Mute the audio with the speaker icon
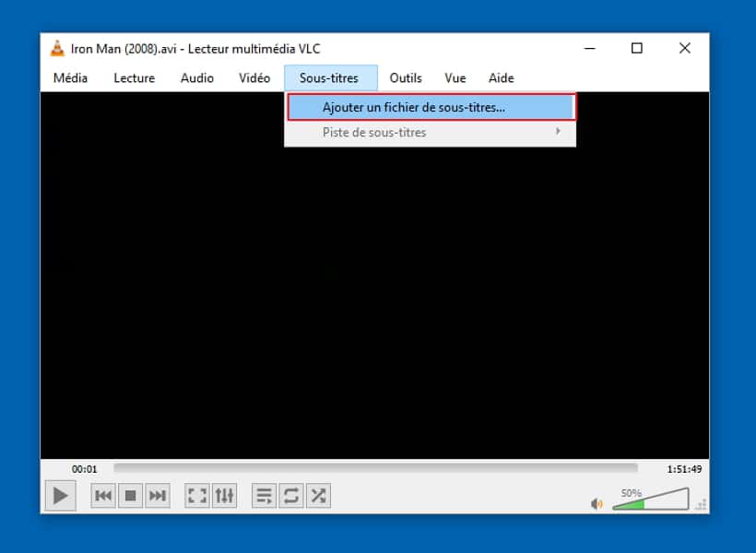 [597, 503]
